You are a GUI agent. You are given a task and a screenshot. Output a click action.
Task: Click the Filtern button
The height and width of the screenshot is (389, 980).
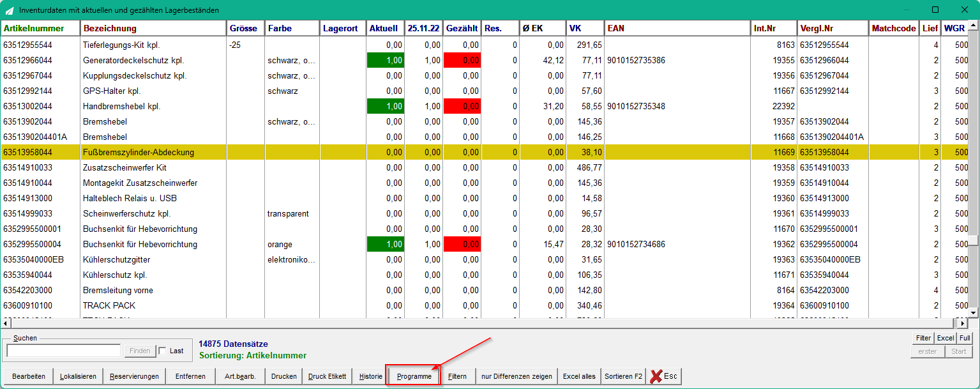457,376
